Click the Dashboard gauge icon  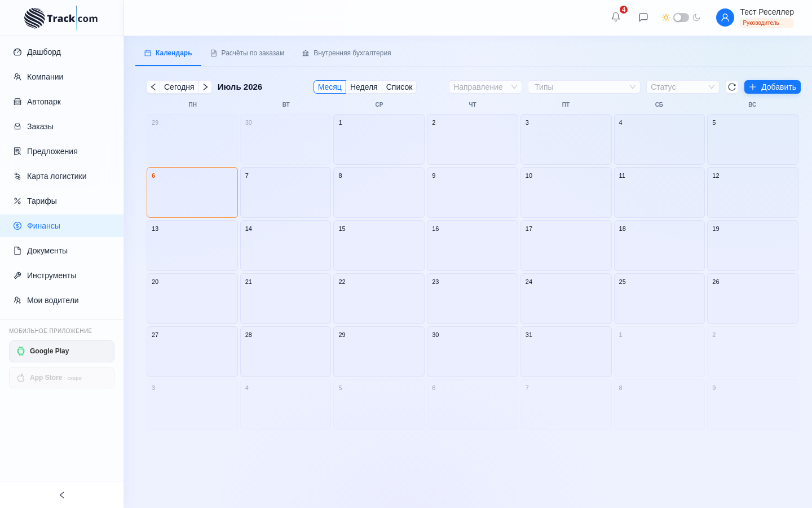pos(17,52)
